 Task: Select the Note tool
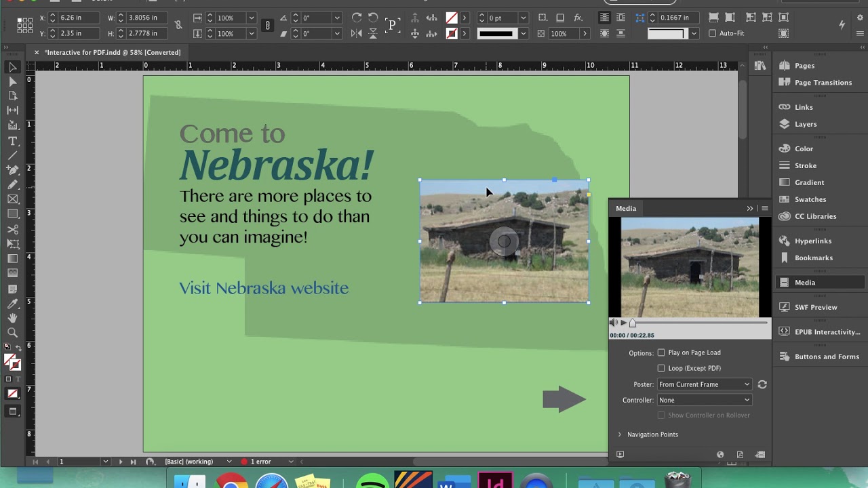click(12, 289)
